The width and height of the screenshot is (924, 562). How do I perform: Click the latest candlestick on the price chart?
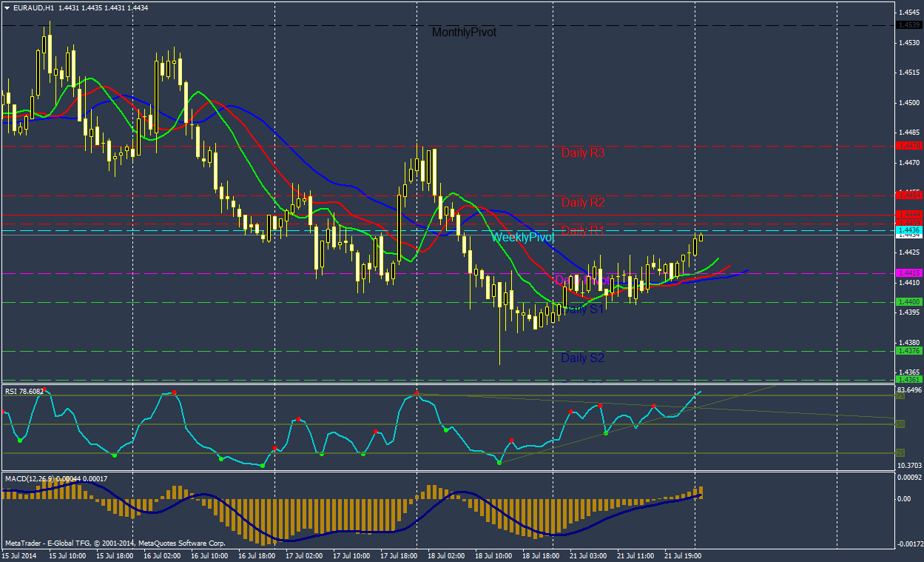tap(701, 236)
